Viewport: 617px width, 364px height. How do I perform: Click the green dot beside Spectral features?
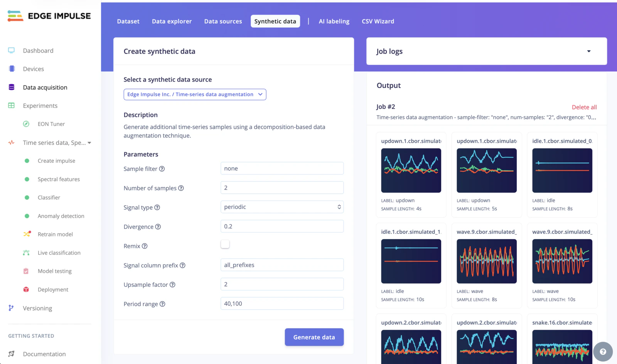[27, 179]
